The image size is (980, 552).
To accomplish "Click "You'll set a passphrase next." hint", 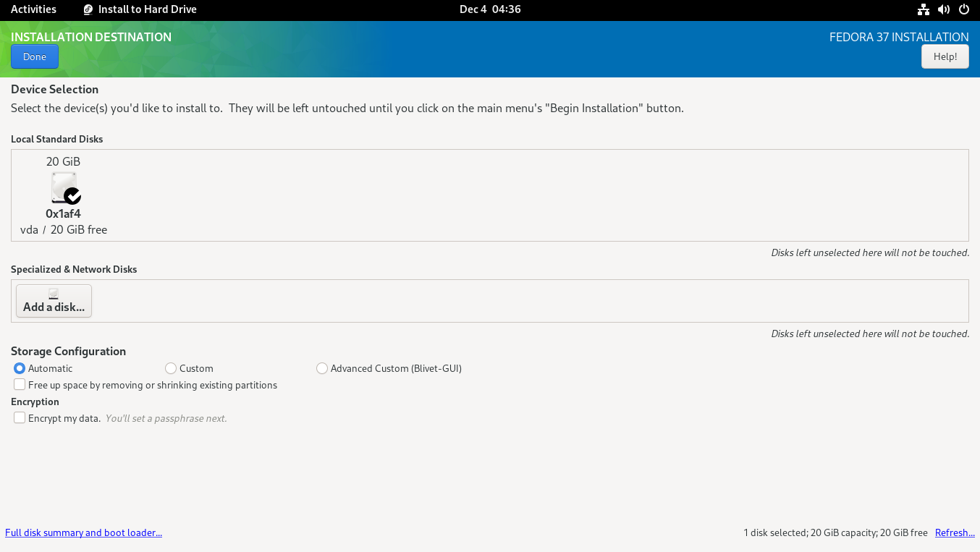I will click(166, 418).
